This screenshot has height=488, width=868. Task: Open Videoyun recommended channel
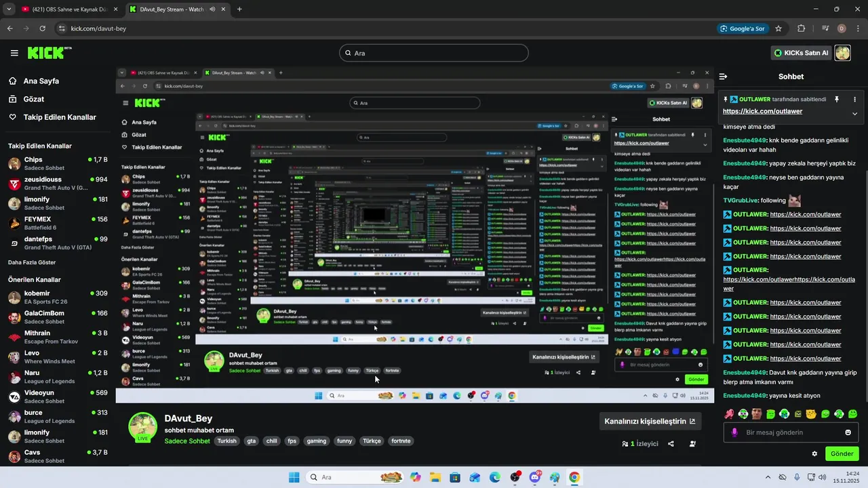point(58,396)
